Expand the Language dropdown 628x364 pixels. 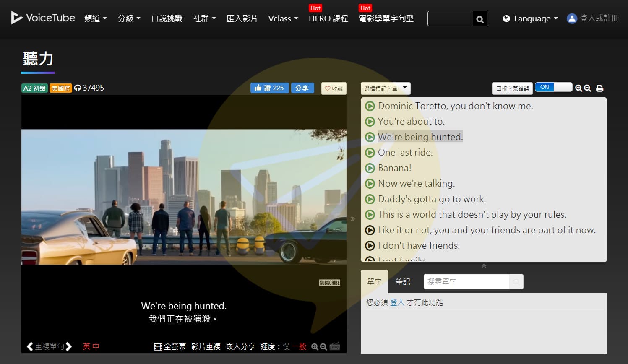coord(531,19)
